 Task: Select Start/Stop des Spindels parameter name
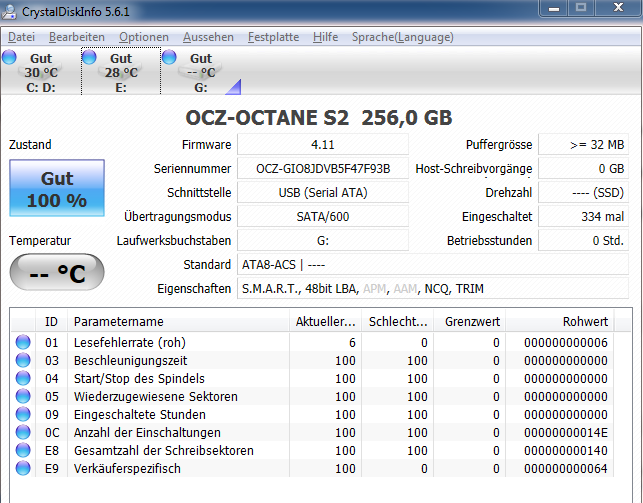point(139,378)
